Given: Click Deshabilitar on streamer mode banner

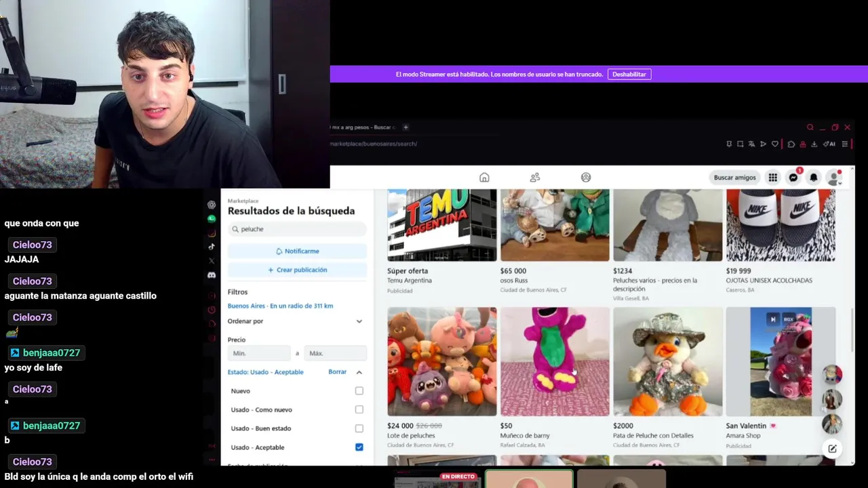Looking at the screenshot, I should coord(629,75).
